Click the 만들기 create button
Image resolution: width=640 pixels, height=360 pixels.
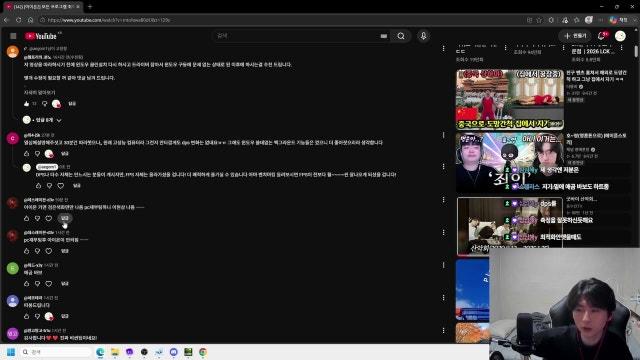coord(575,36)
